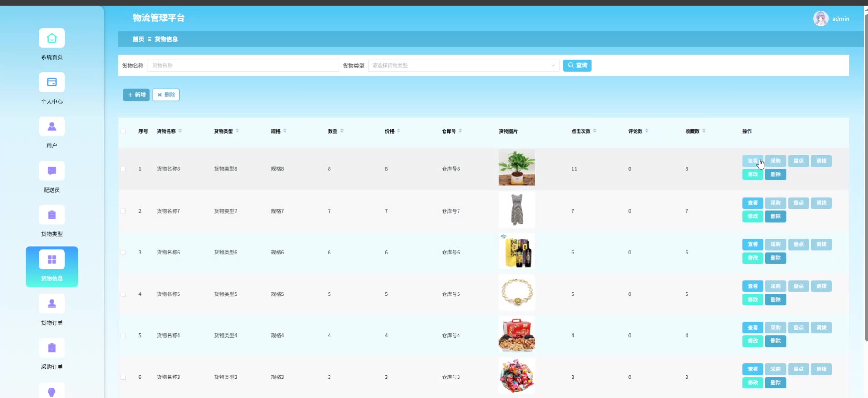
Task: Click the 货物类型7 type cell
Action: [x=226, y=211]
